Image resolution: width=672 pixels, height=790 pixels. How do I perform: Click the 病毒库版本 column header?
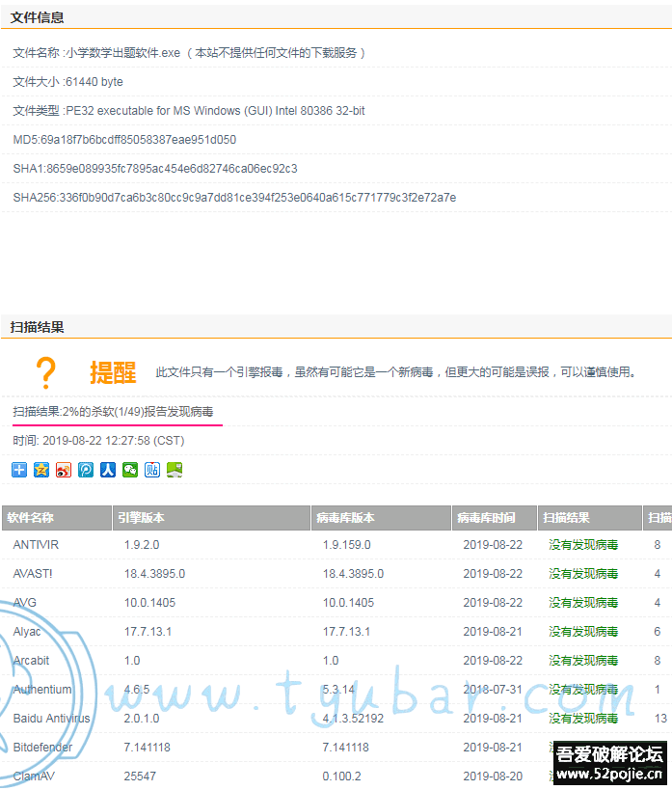tap(381, 518)
